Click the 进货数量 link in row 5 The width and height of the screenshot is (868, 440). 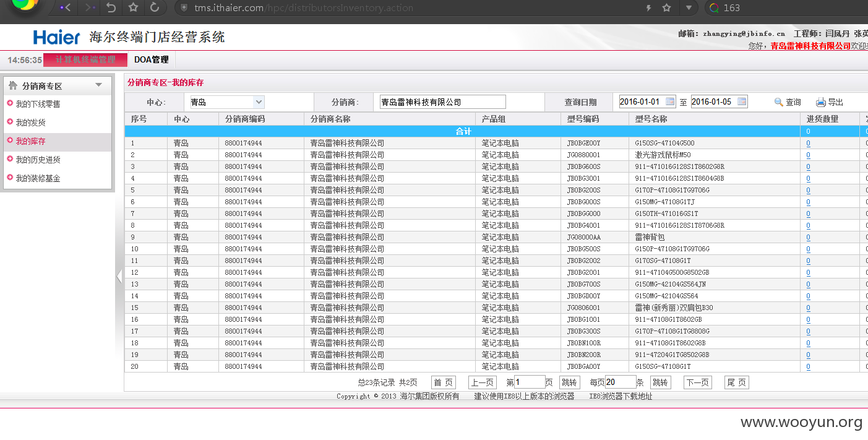[x=808, y=190]
